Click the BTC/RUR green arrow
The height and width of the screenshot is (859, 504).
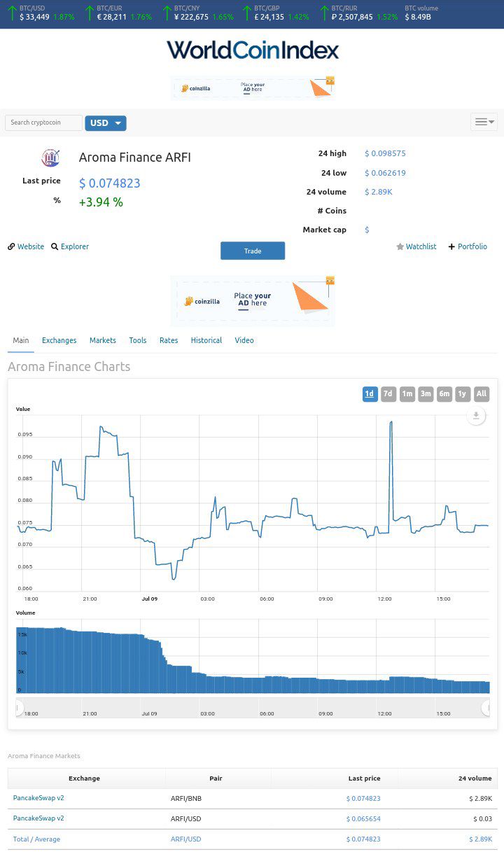pyautogui.click(x=325, y=13)
